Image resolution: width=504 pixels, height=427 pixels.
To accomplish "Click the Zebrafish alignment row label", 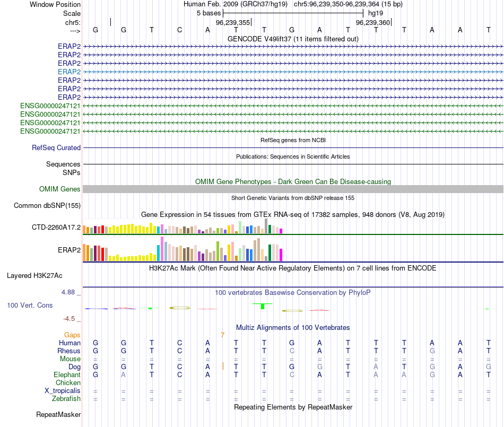I will [x=66, y=398].
